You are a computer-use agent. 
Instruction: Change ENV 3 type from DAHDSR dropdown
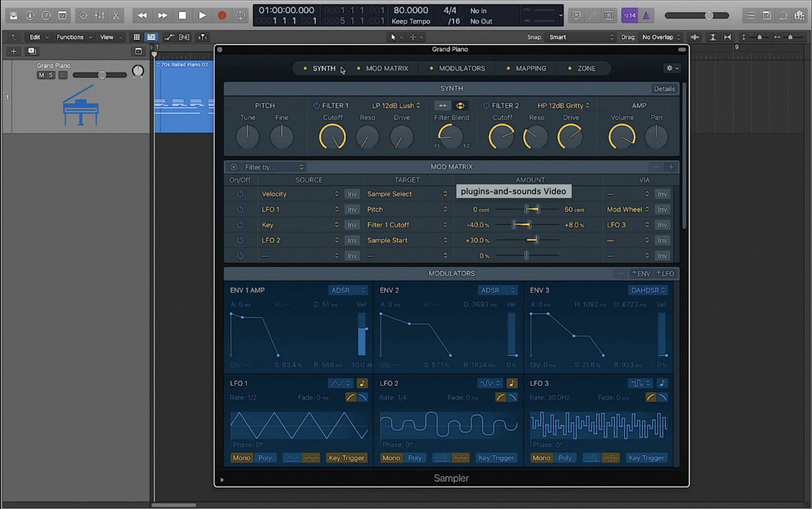coord(647,290)
